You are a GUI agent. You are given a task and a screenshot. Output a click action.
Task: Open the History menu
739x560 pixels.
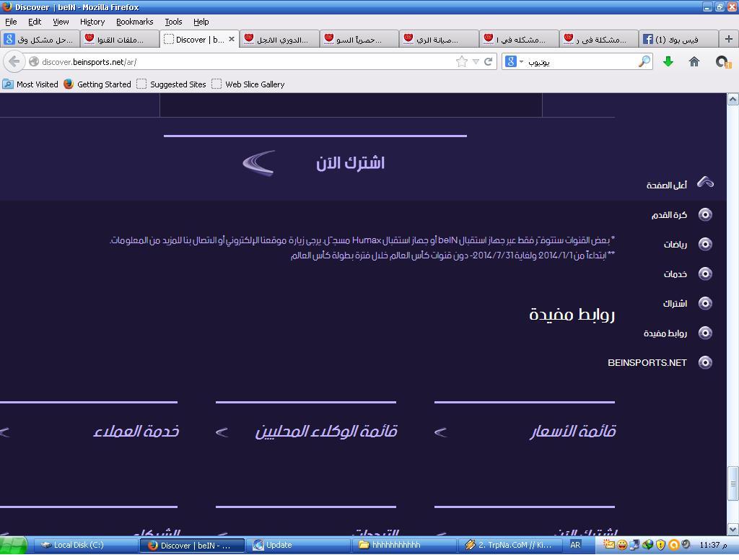tap(92, 22)
